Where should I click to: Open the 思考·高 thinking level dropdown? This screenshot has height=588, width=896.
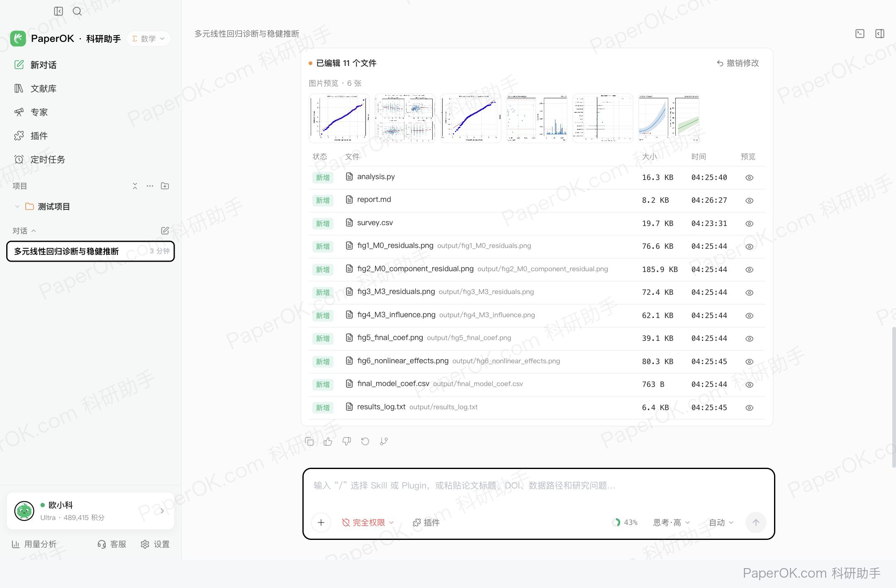coord(671,522)
